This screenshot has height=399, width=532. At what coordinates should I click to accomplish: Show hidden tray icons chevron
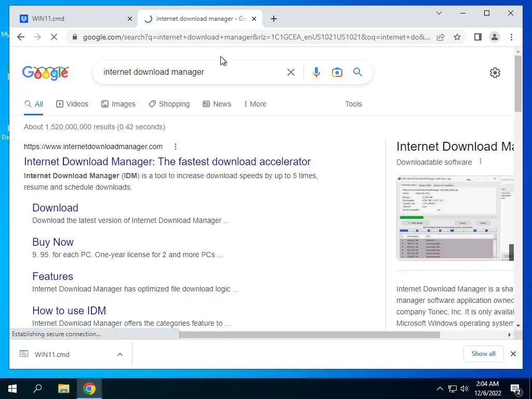[440, 389]
